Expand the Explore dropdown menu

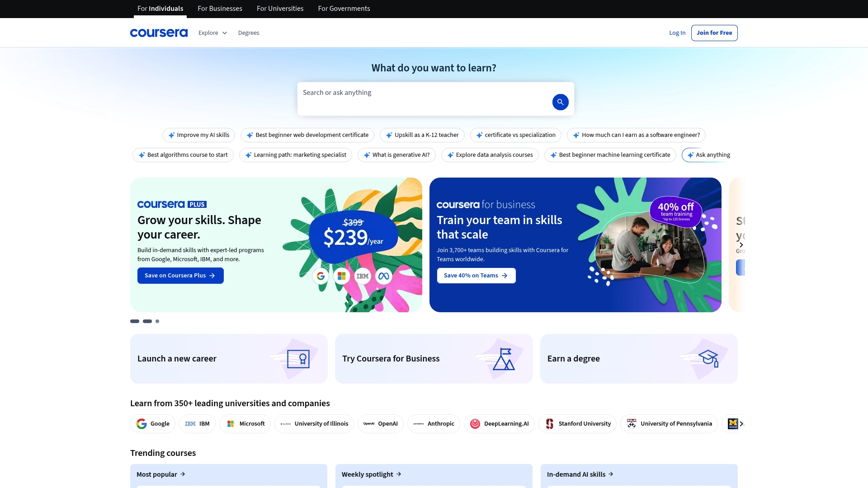point(212,33)
